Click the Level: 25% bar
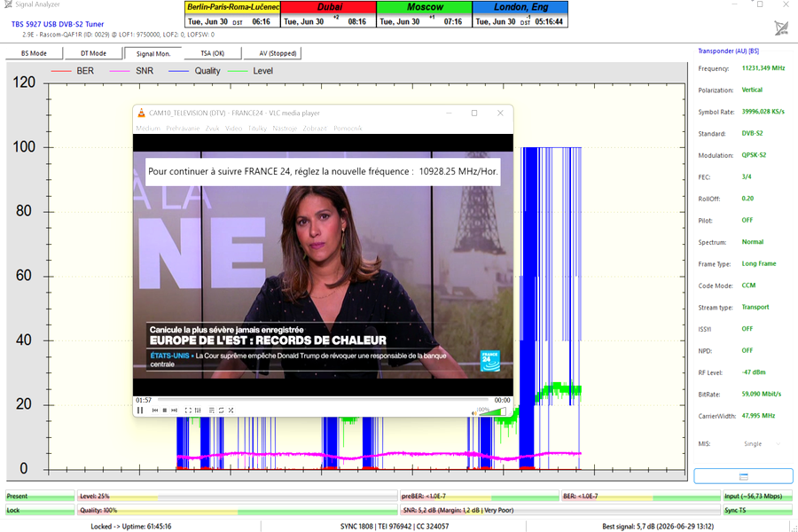The width and height of the screenshot is (798, 532). (237, 496)
